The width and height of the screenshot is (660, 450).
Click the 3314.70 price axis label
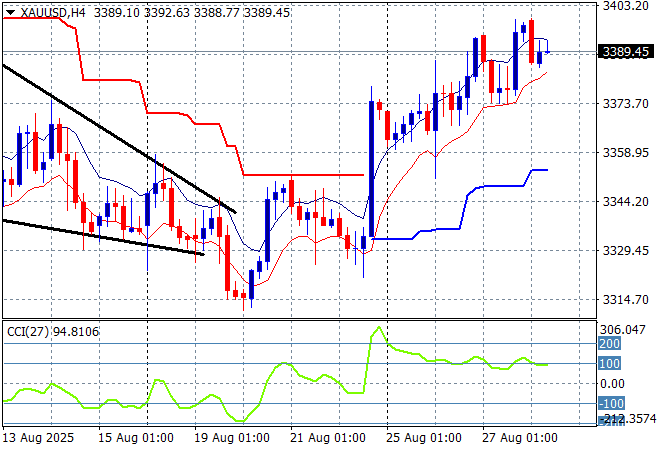pos(625,300)
